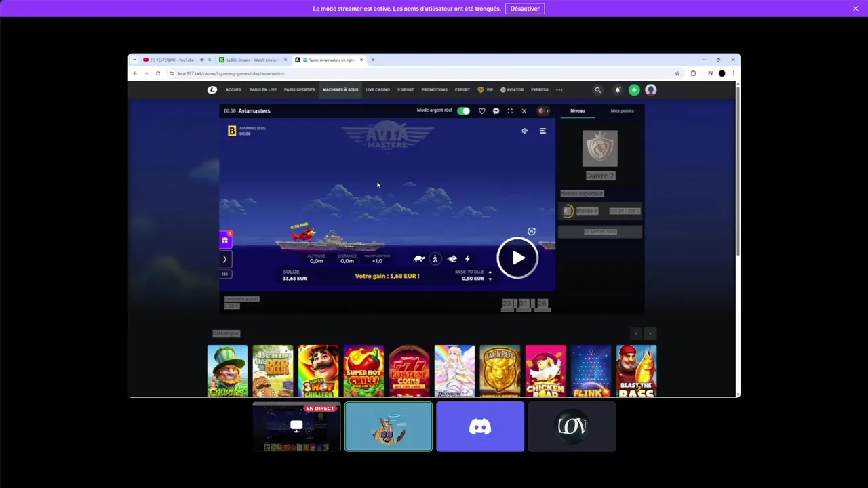
Task: Bookmark this page with the star icon
Action: click(x=677, y=73)
